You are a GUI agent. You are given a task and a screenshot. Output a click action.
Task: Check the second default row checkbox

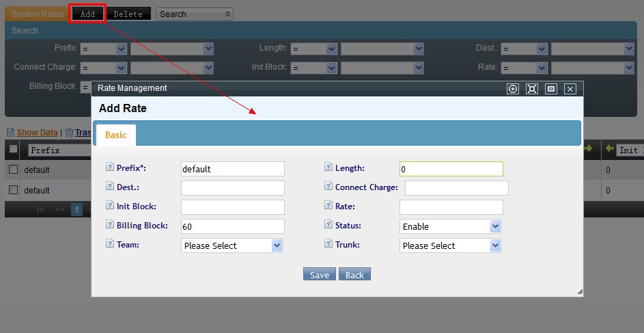tap(13, 190)
